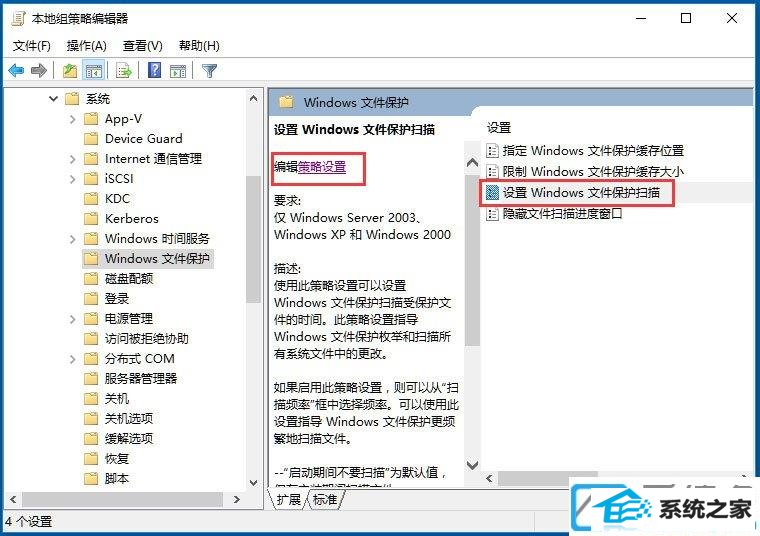Expand the 分布式 COM folder node
Image resolution: width=760 pixels, height=536 pixels.
click(73, 359)
